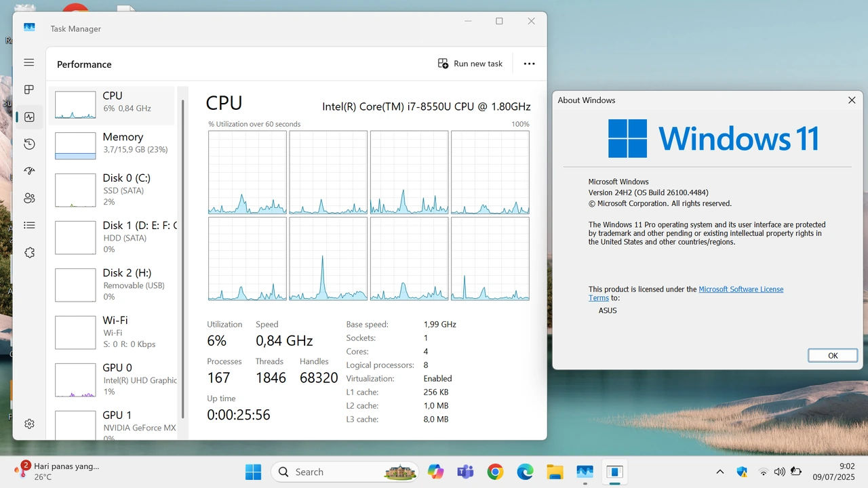
Task: Open Services page puzzle icon
Action: click(29, 252)
